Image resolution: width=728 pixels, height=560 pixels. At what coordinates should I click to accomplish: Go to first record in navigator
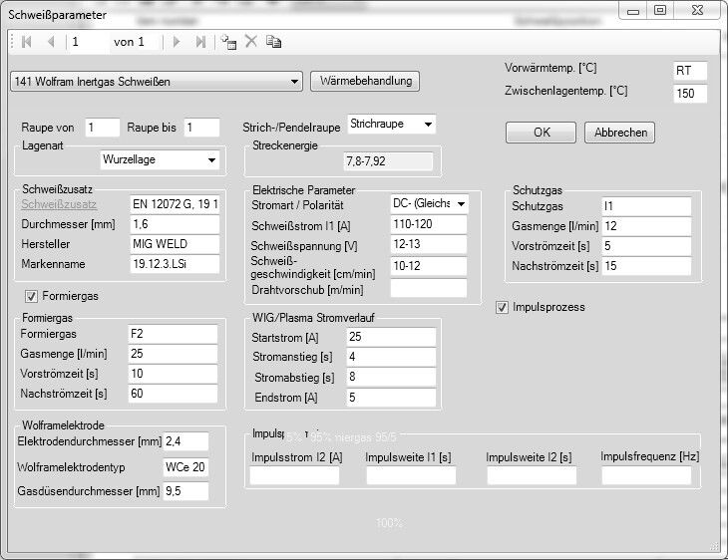(x=27, y=42)
